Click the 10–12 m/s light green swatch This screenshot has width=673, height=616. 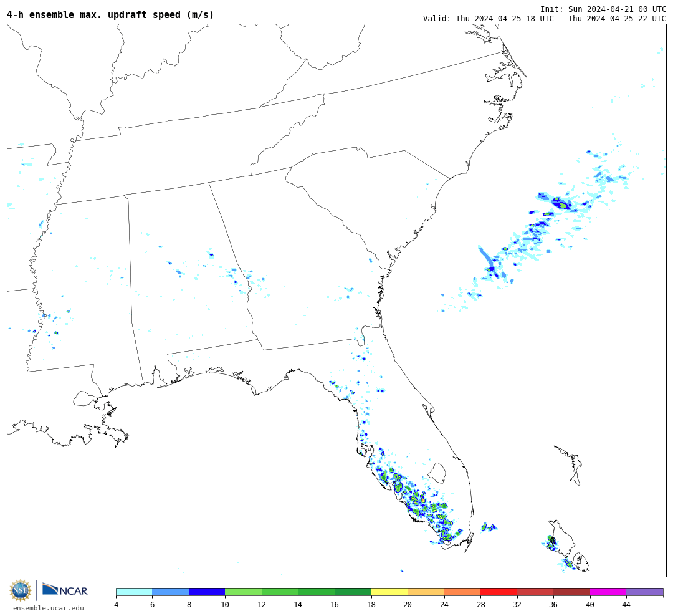coord(244,592)
